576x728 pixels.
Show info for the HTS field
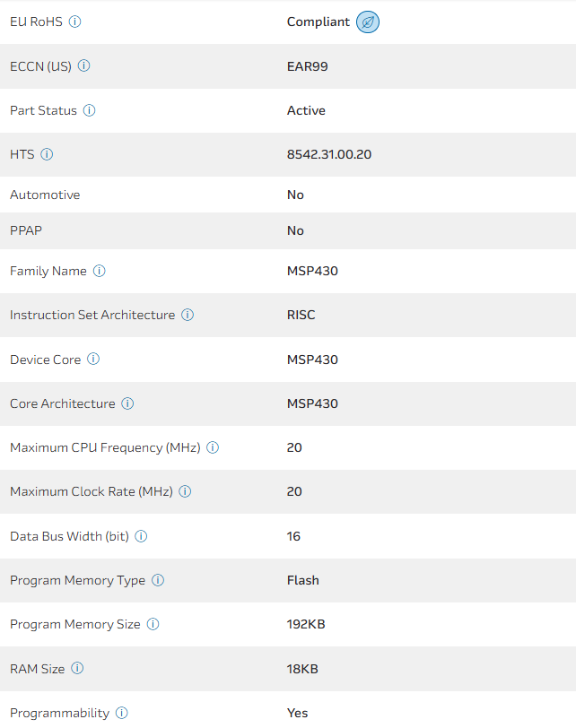pos(48,154)
